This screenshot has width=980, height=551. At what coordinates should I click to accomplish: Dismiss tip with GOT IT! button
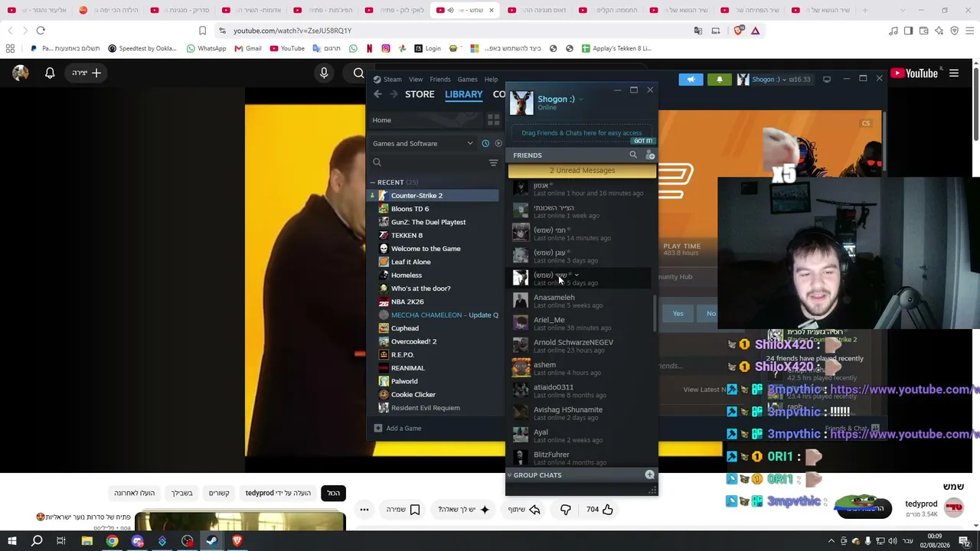[x=643, y=141]
